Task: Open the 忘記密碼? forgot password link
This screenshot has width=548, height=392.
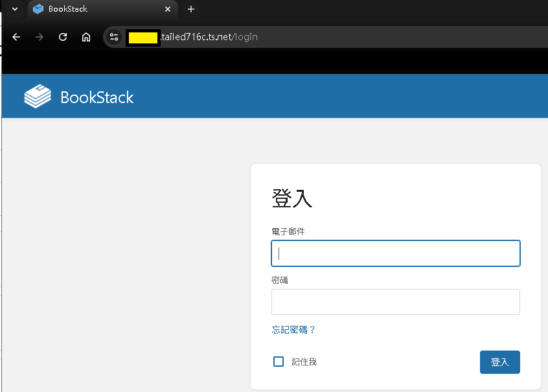Action: click(293, 330)
